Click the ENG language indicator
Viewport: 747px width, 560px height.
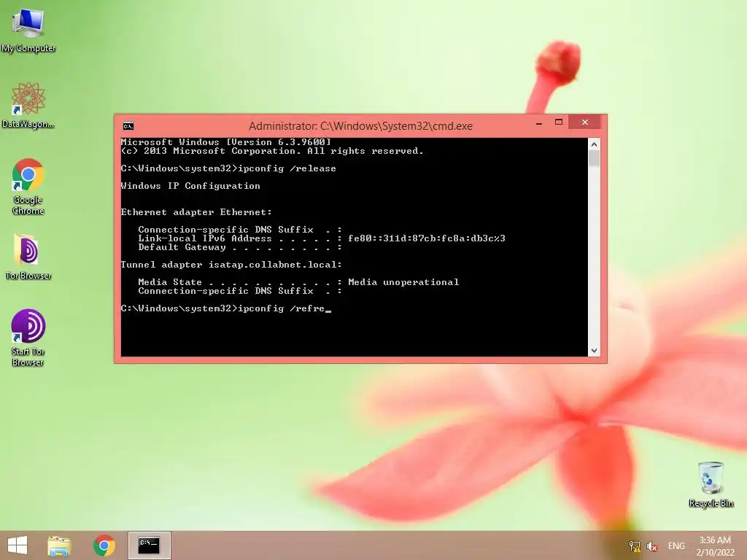[676, 545]
